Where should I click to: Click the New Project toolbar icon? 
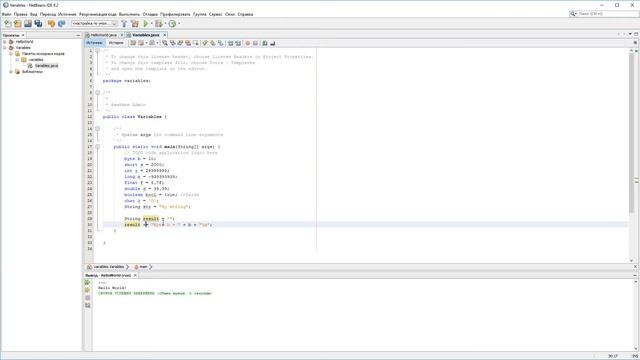(18, 24)
